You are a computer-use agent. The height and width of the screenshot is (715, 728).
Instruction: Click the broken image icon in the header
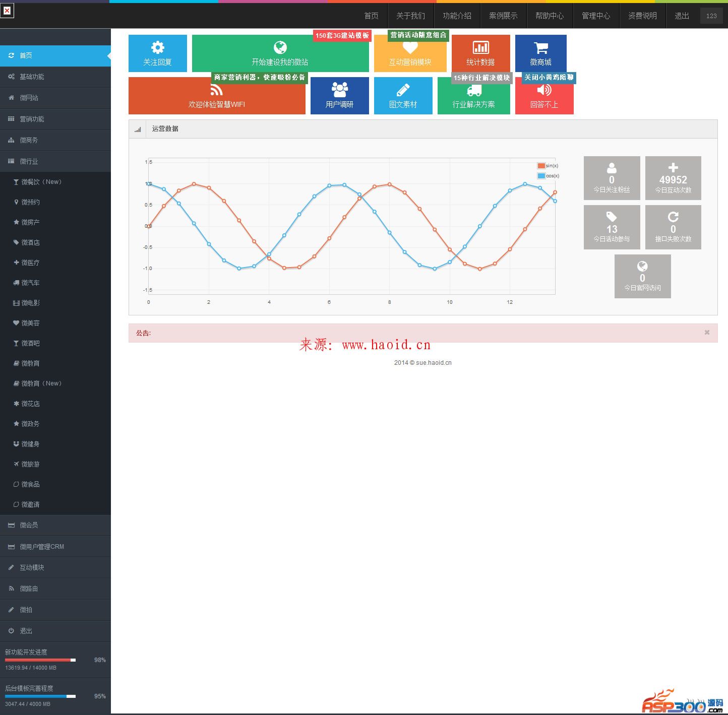point(7,10)
